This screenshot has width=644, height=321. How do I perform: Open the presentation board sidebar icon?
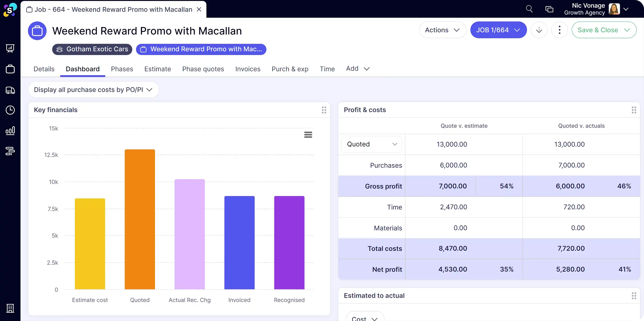click(x=10, y=48)
